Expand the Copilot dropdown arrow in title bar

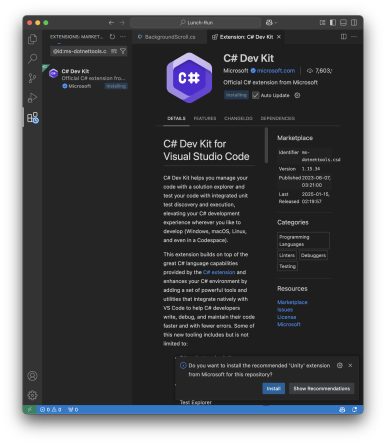pyautogui.click(x=275, y=23)
